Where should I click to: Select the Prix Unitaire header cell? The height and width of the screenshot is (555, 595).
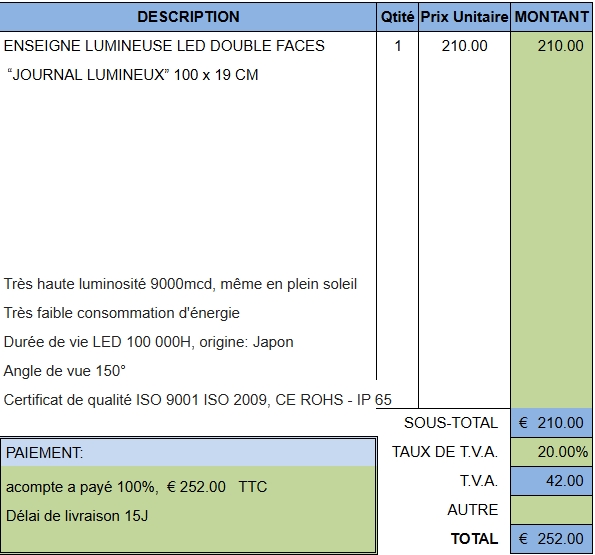(464, 17)
